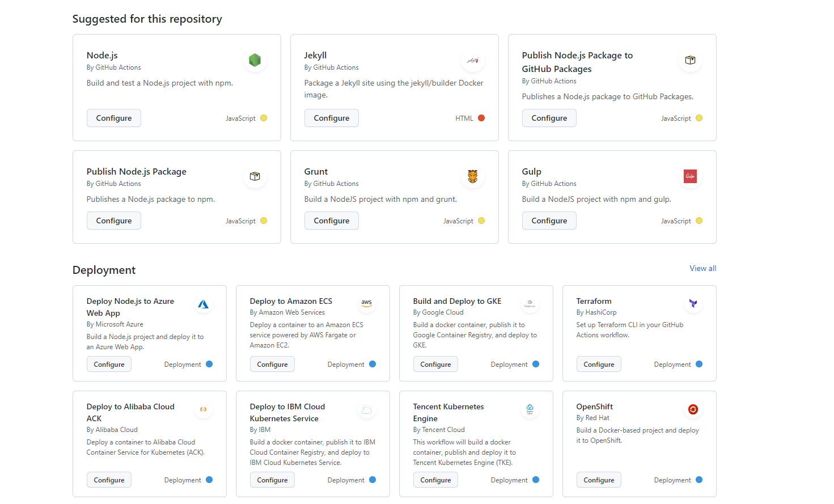Screen dimensions: 834x504
Task: Click the Azure logo icon
Action: [x=203, y=304]
